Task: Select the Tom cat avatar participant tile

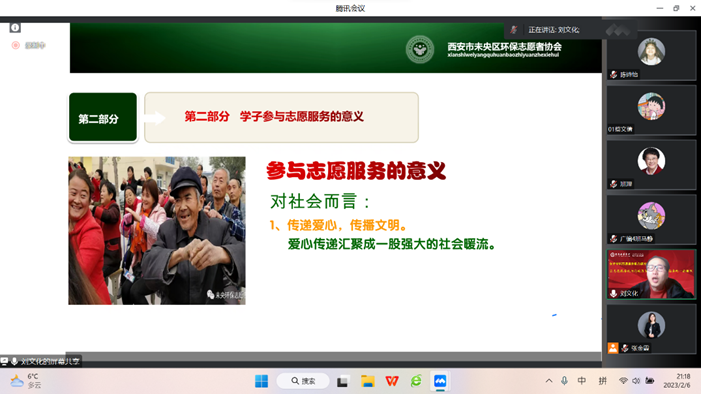Action: point(651,219)
